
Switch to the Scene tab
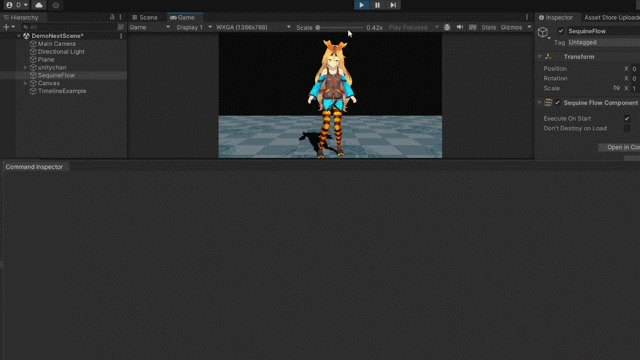pos(145,17)
